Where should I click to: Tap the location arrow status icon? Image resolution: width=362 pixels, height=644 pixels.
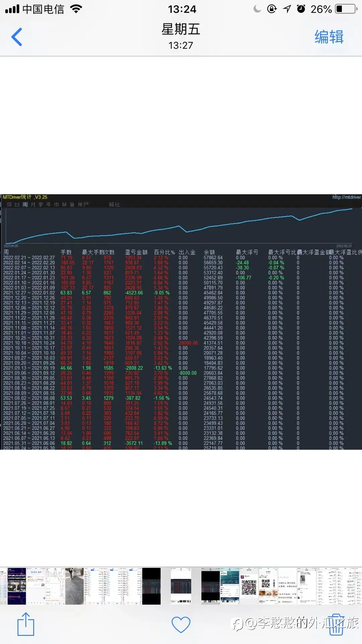click(x=287, y=9)
